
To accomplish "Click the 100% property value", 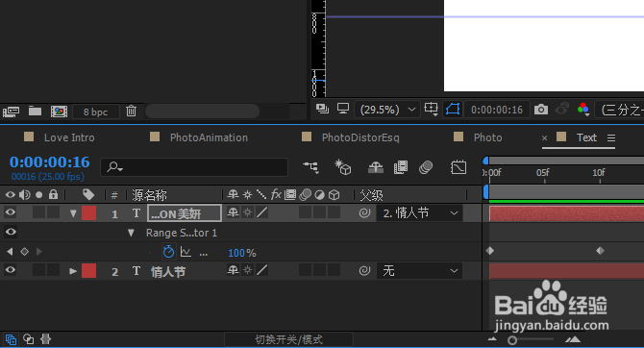I will coord(242,253).
